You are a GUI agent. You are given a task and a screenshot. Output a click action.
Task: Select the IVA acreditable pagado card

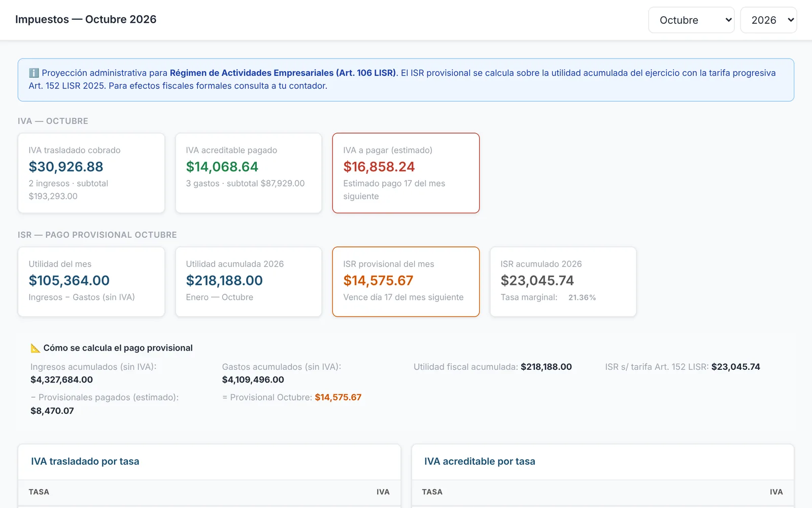[249, 173]
